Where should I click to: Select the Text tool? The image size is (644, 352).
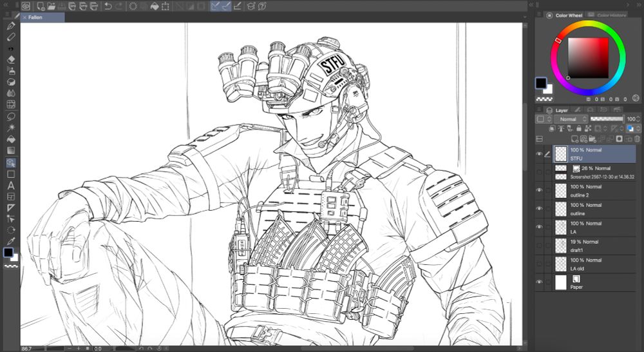coord(11,186)
